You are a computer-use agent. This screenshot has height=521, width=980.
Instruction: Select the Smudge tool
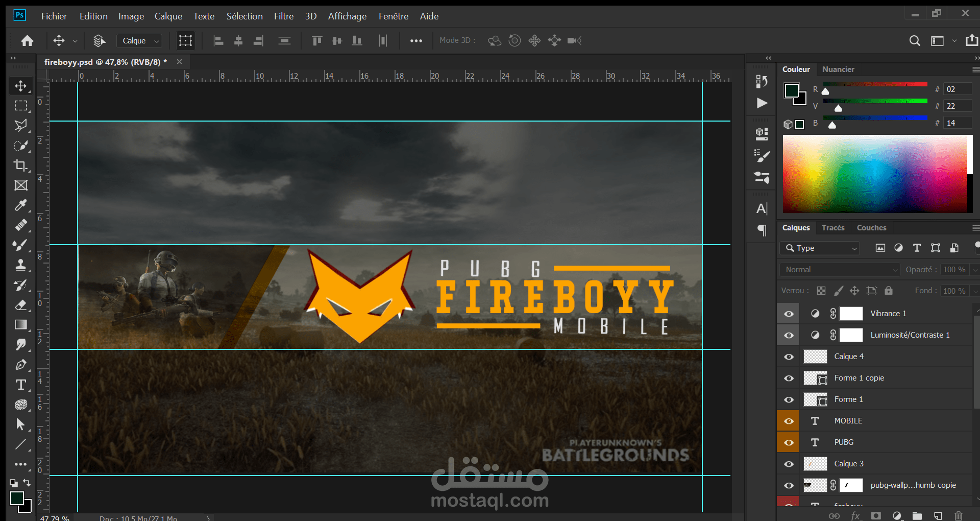tap(20, 345)
